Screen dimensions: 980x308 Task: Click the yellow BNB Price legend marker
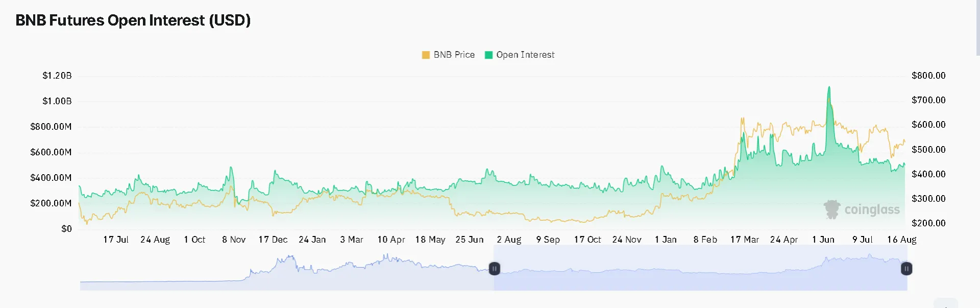[425, 55]
